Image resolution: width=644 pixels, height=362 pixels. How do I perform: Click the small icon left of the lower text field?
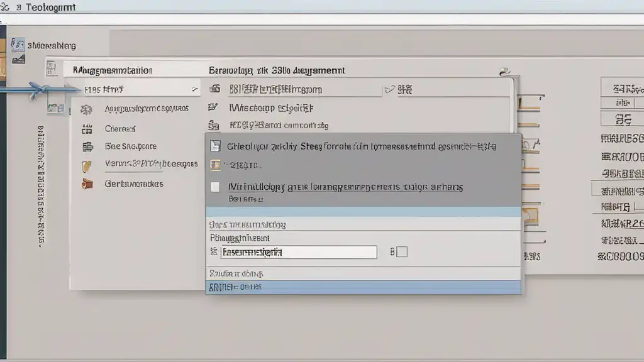pyautogui.click(x=214, y=251)
